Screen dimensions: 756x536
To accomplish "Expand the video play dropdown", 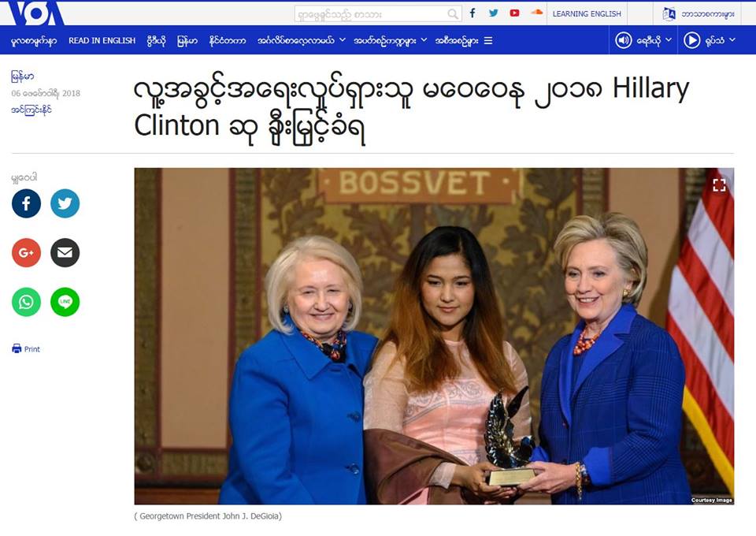I will pyautogui.click(x=710, y=40).
